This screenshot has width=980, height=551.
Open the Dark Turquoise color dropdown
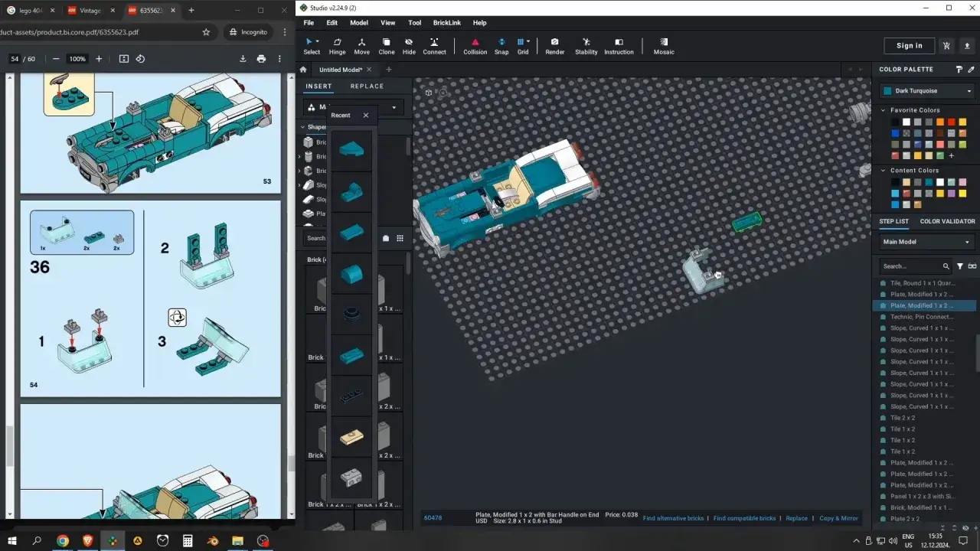927,91
